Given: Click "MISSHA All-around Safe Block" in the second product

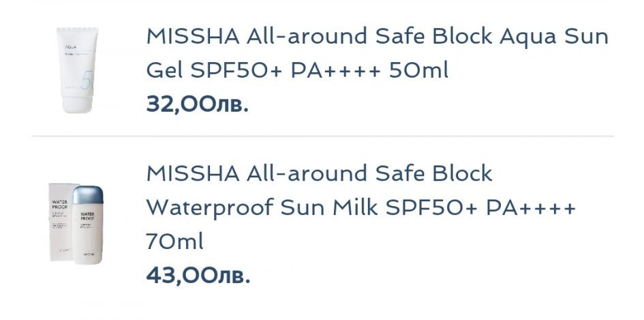Looking at the screenshot, I should pyautogui.click(x=319, y=173).
